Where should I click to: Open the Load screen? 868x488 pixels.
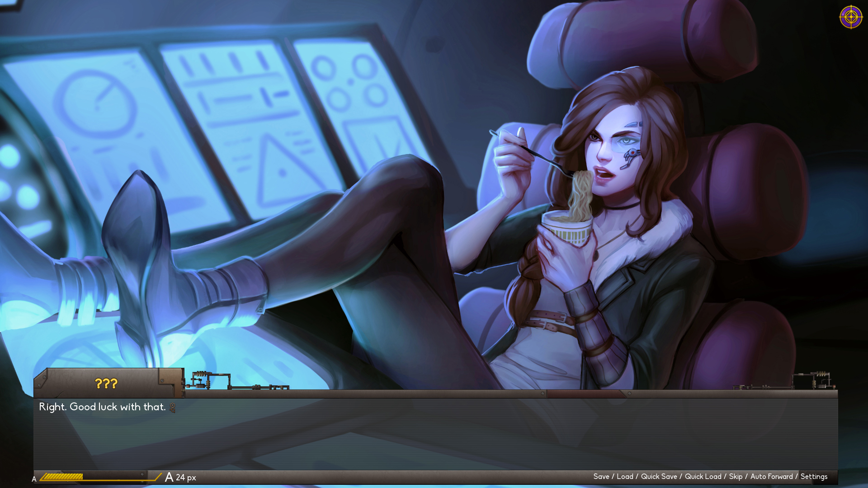(x=625, y=476)
